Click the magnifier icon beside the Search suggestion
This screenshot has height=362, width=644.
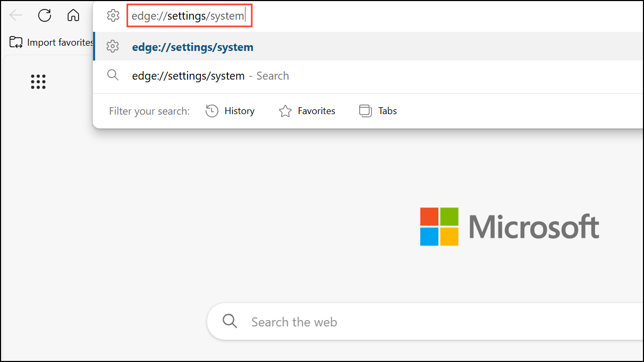coord(113,75)
